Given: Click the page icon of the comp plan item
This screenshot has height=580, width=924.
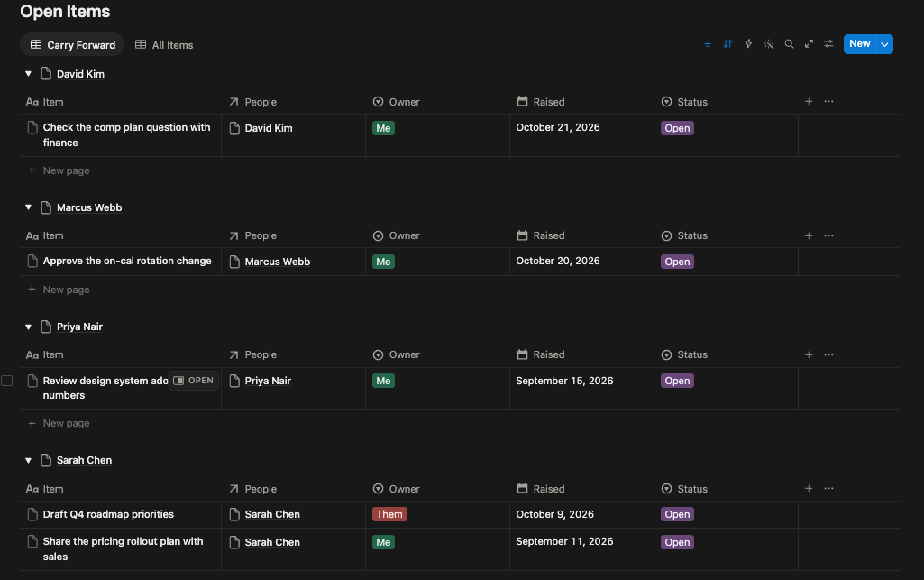Looking at the screenshot, I should pyautogui.click(x=32, y=127).
